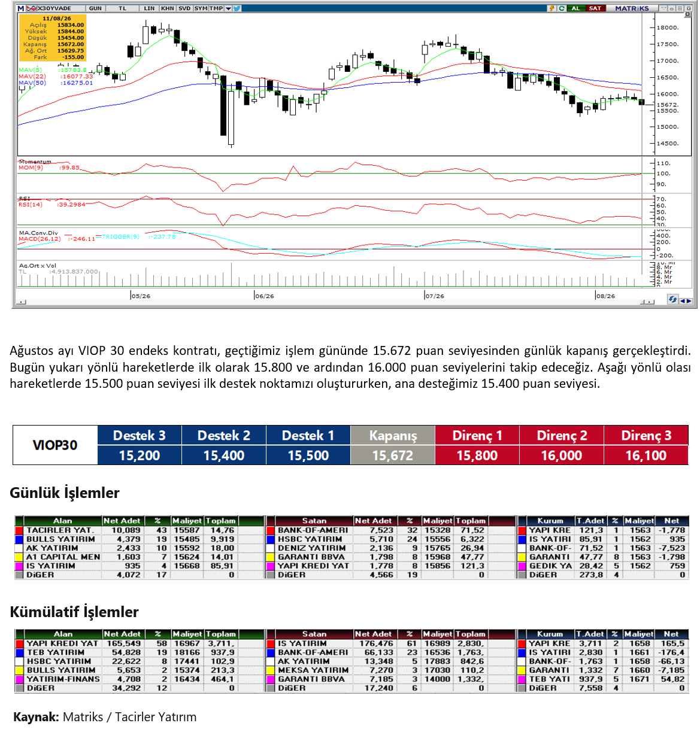Viewport: 700px width, 732px height.
Task: Open the TMP template item
Action: [x=216, y=8]
